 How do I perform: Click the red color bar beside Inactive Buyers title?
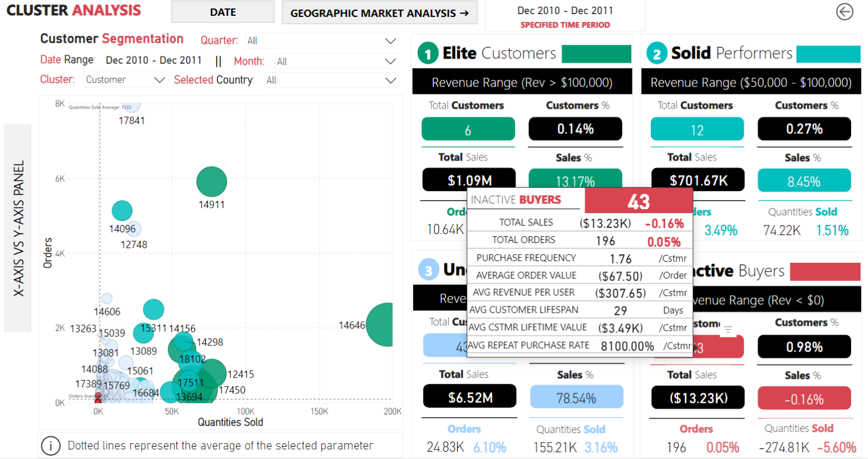pos(825,271)
